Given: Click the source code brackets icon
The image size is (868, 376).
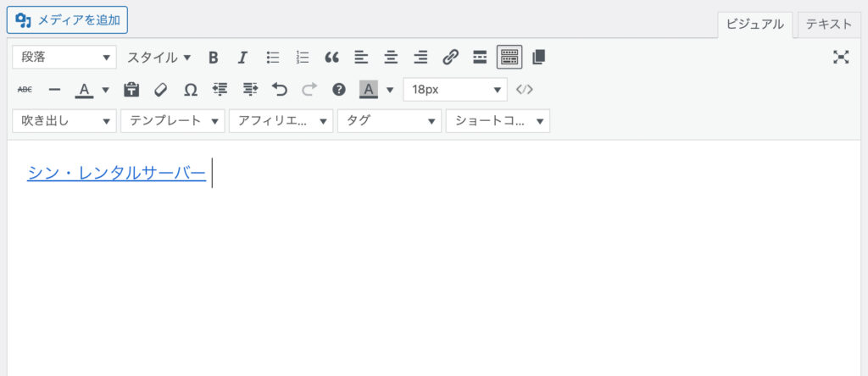Looking at the screenshot, I should (x=524, y=89).
